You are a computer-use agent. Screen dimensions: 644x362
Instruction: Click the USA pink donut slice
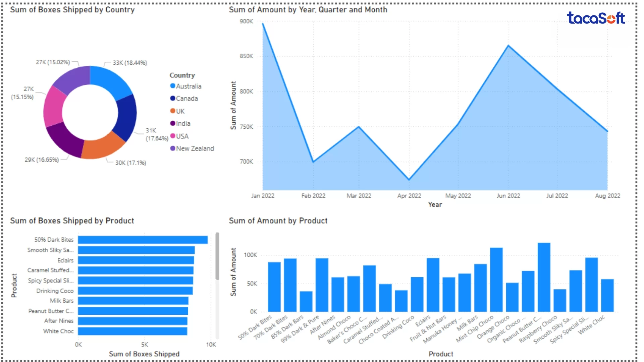click(x=54, y=107)
